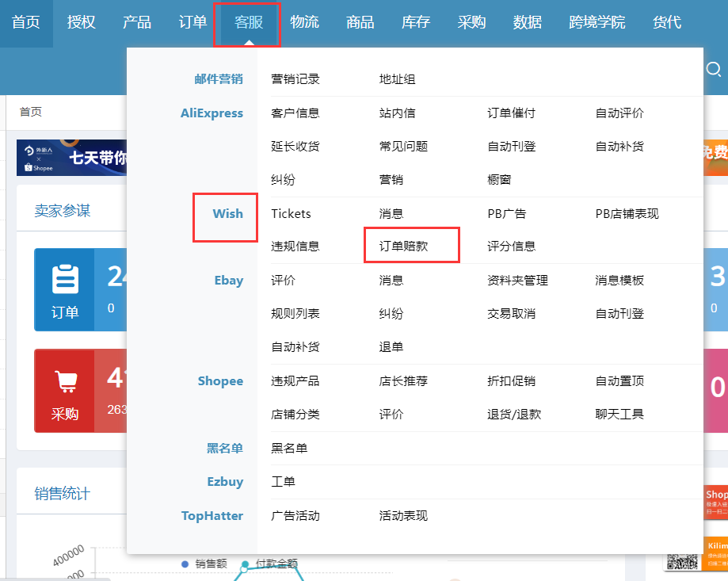The height and width of the screenshot is (581, 728).
Task: Open Shopee 违规产品
Action: coord(295,381)
